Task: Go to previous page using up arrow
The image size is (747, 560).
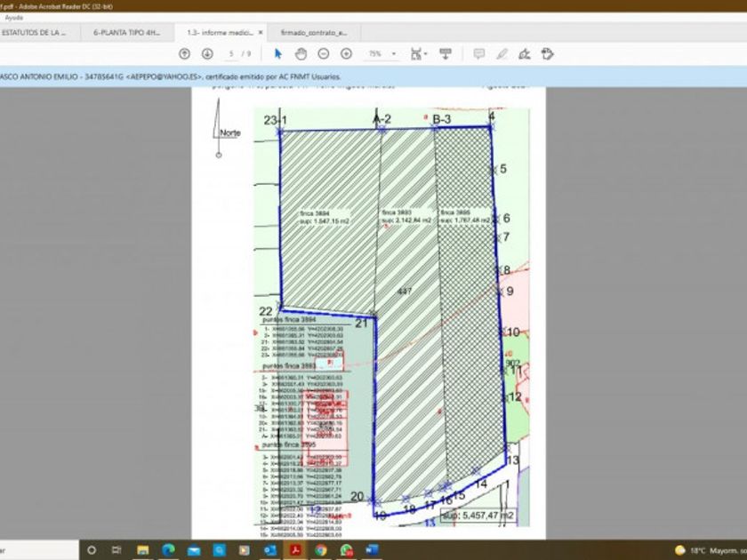Action: point(185,54)
